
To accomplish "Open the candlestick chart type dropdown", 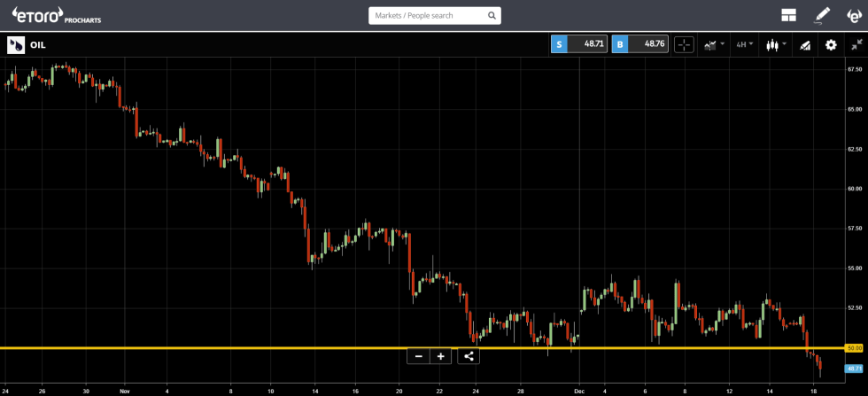I will point(776,44).
